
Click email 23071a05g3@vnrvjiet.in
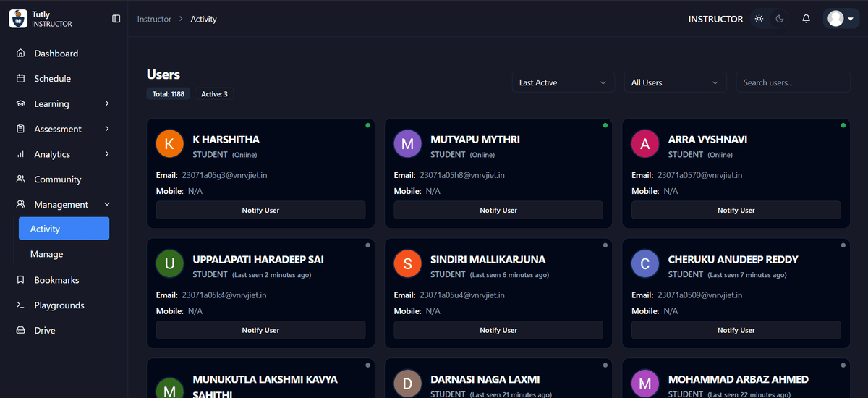tap(224, 175)
